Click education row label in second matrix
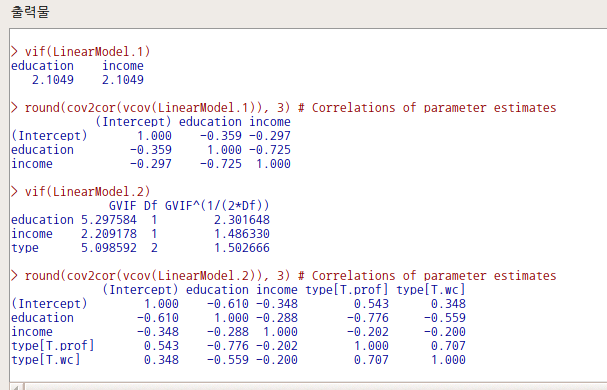 tap(42, 318)
